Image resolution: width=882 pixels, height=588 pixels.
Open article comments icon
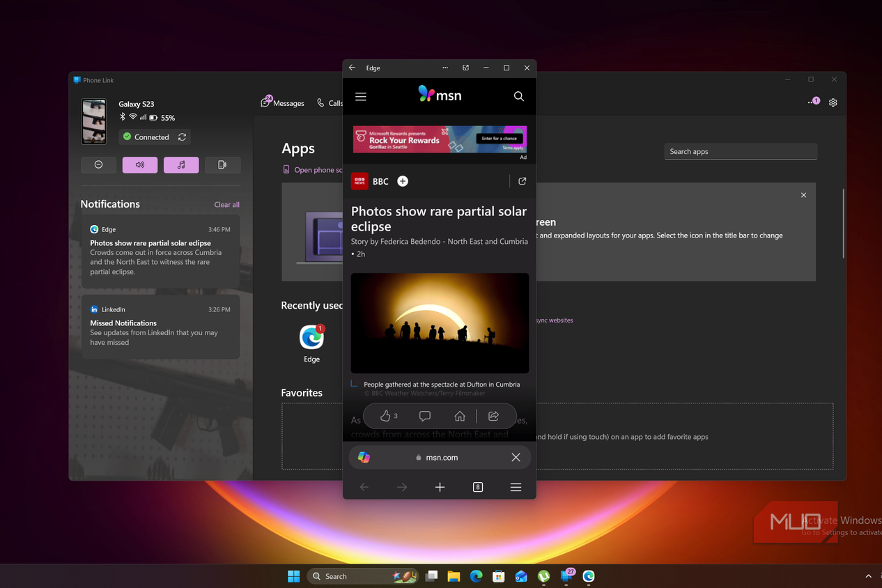[425, 416]
